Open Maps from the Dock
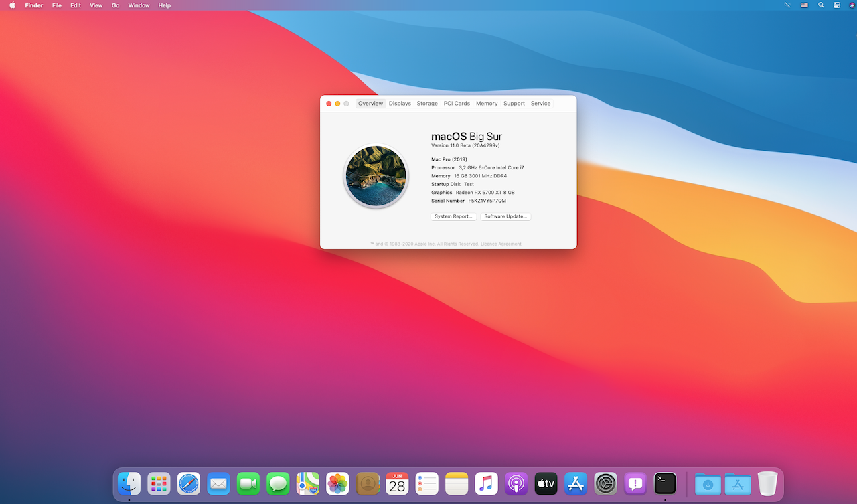This screenshot has width=857, height=504. pyautogui.click(x=308, y=483)
